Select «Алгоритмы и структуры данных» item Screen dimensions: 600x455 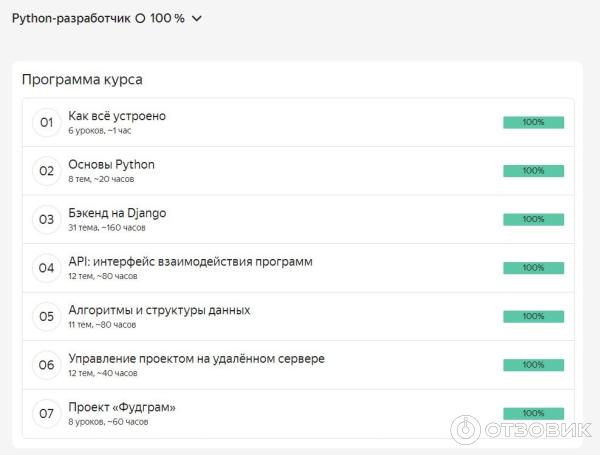(x=159, y=310)
